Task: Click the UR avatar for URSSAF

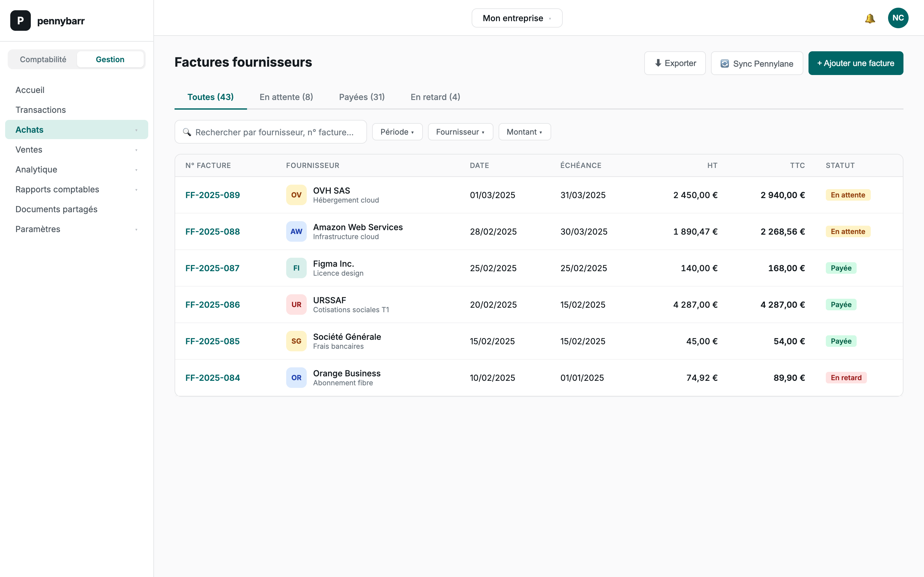Action: coord(296,305)
